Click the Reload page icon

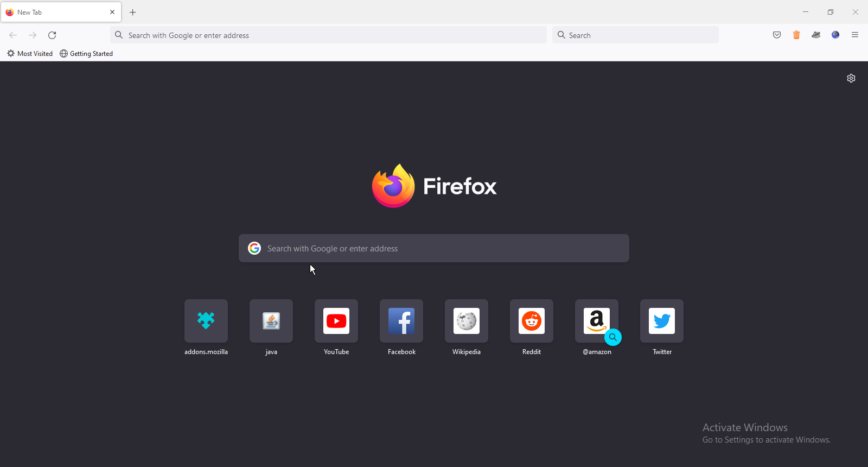click(x=52, y=35)
